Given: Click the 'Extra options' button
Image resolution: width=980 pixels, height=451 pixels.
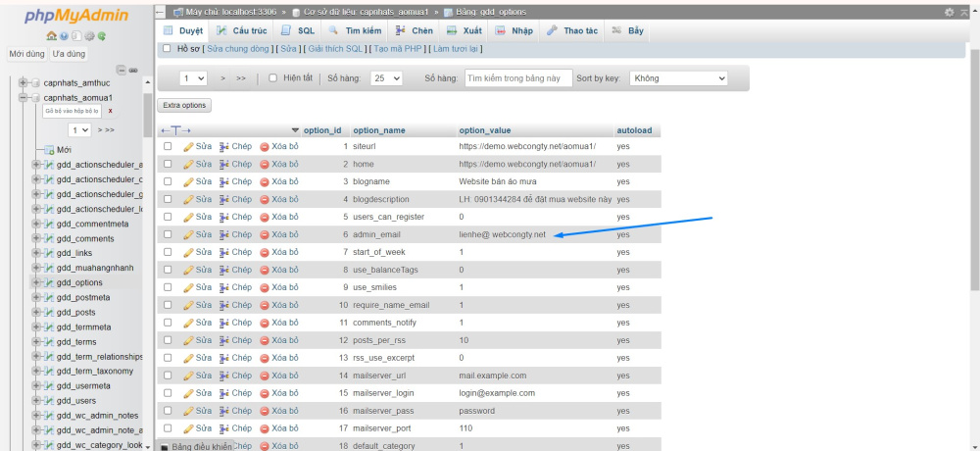Looking at the screenshot, I should (x=184, y=105).
